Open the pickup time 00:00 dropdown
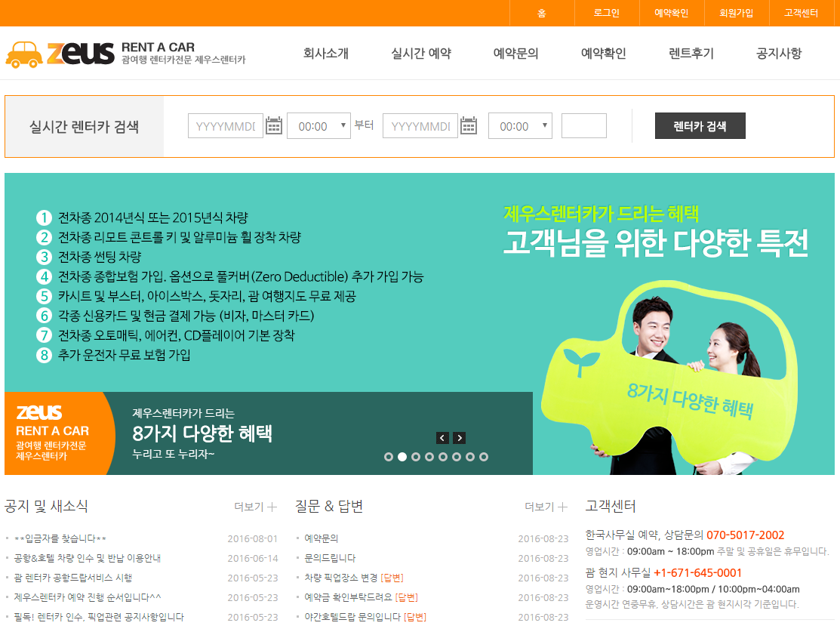Viewport: 840px width, 629px height. [x=318, y=126]
